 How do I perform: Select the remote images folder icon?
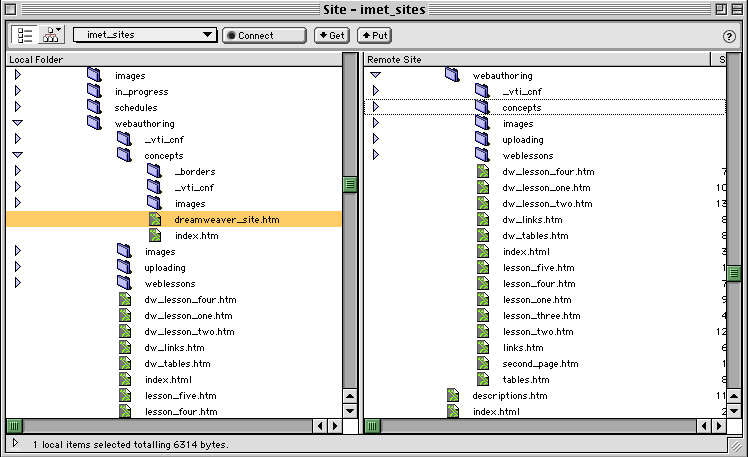[x=482, y=123]
